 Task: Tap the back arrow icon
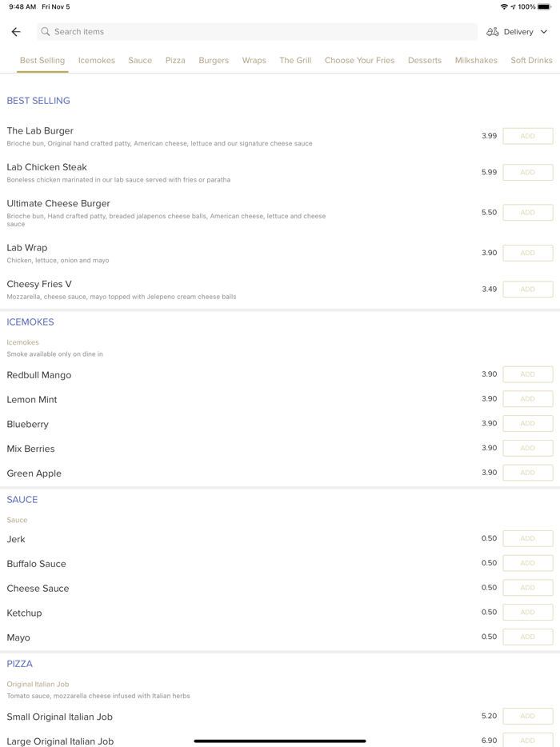click(x=16, y=32)
